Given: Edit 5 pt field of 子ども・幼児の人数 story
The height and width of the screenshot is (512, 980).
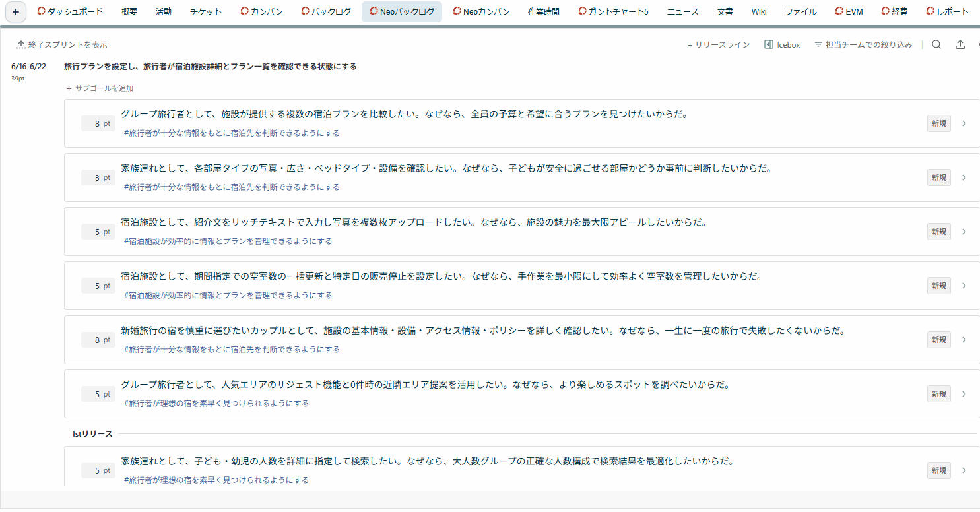Looking at the screenshot, I should coord(98,470).
